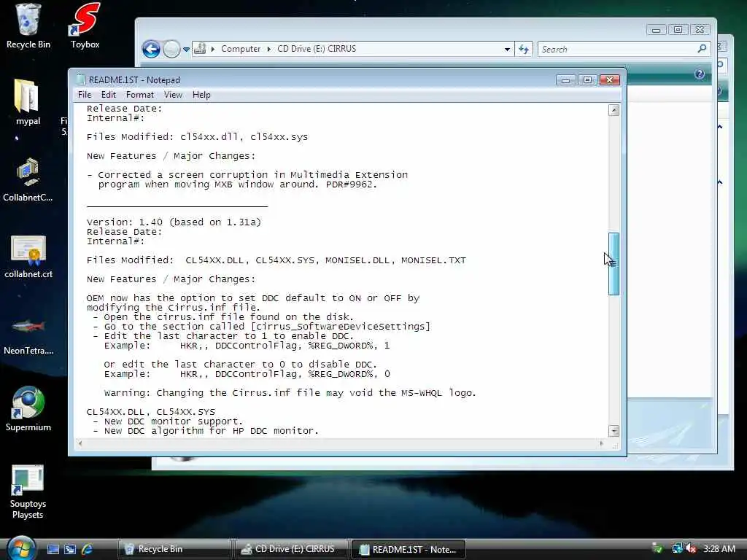Open the collabnet.crt certificate file

coord(28,256)
